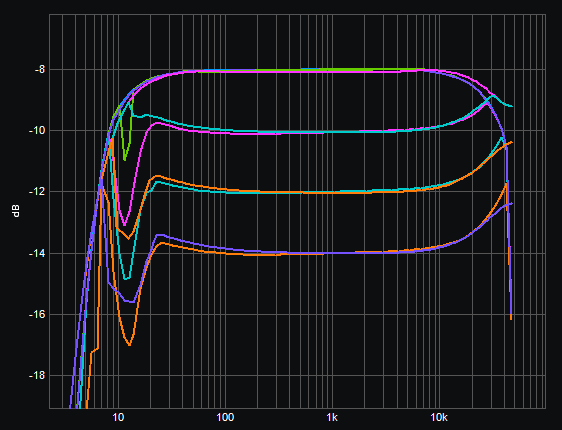Click the 1k frequency axis label
This screenshot has width=562, height=430.
332,417
